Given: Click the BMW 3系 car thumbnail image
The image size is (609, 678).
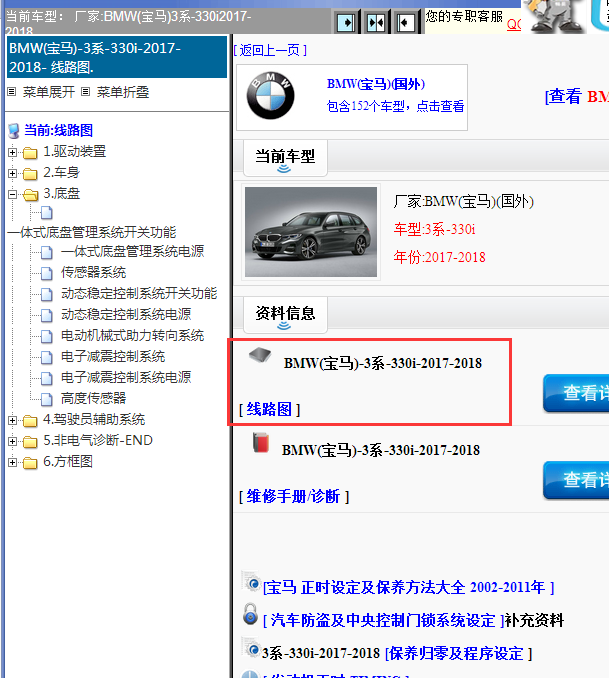Looking at the screenshot, I should (311, 232).
